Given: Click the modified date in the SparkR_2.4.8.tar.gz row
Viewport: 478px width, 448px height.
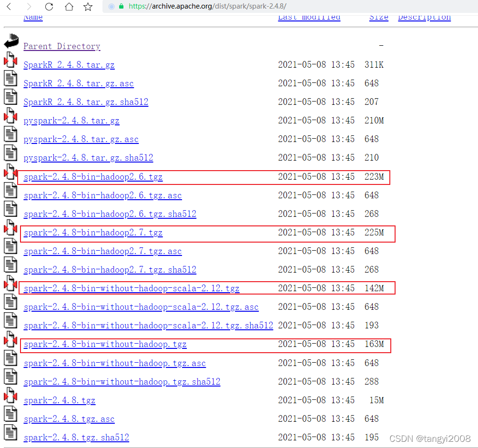Looking at the screenshot, I should (316, 65).
